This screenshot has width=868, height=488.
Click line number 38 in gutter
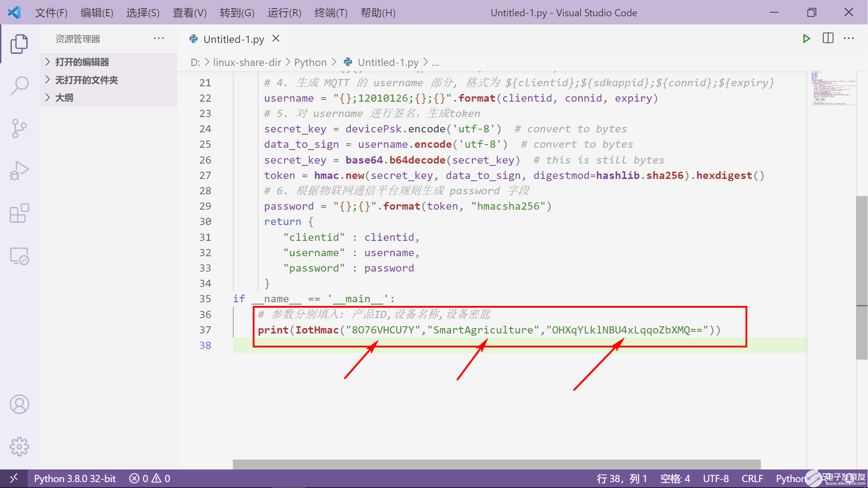[205, 345]
